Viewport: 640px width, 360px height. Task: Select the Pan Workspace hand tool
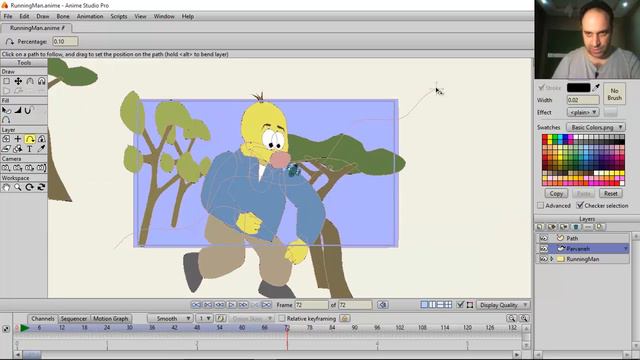click(6, 187)
